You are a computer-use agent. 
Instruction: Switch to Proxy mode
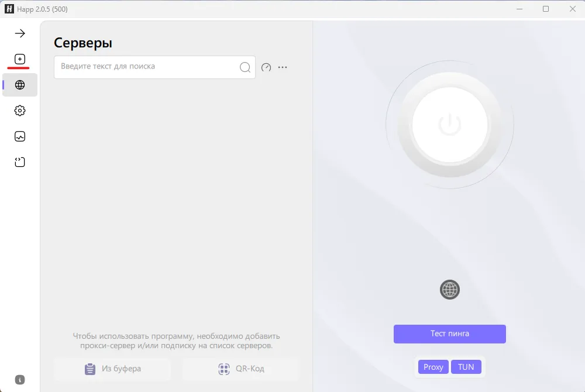click(x=433, y=367)
